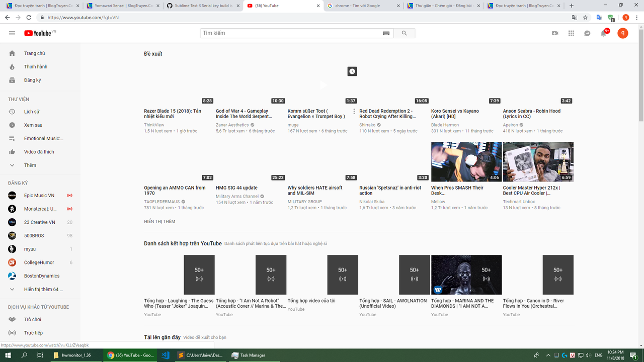The width and height of the screenshot is (644, 362).
Task: Open God of War 4 Gameplay video title
Action: point(243,114)
